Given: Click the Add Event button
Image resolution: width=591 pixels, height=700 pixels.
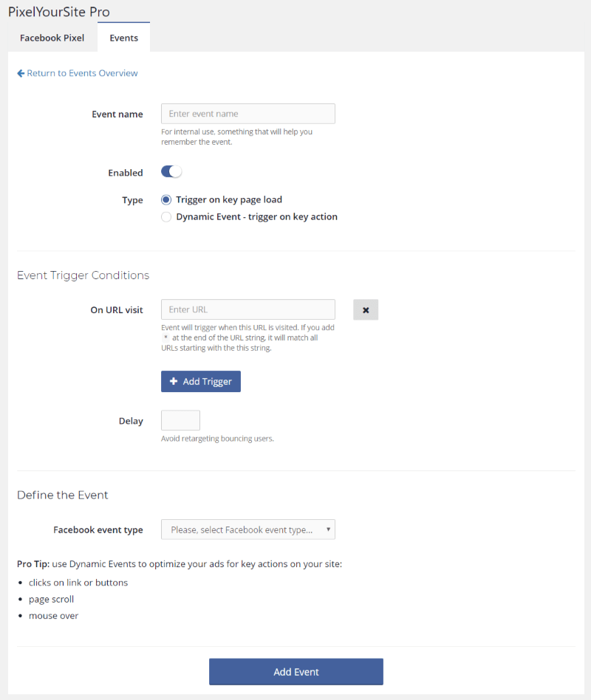Looking at the screenshot, I should [x=296, y=671].
